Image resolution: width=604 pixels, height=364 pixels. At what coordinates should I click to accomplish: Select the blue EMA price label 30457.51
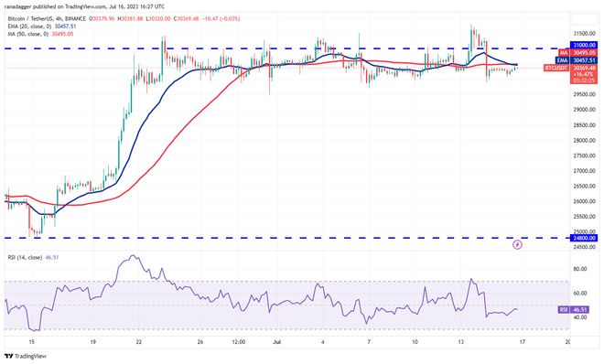coord(577,60)
